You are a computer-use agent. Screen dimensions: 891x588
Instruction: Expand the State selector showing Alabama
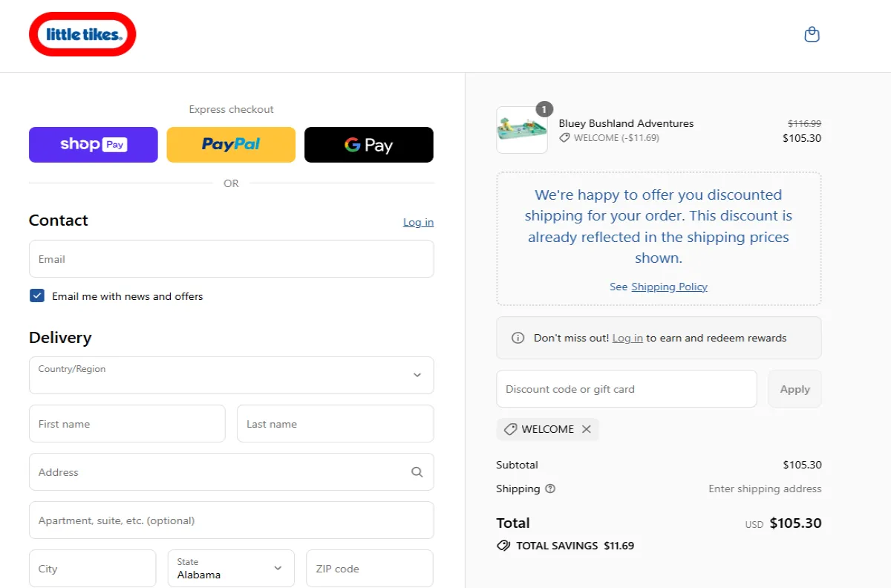pos(230,568)
